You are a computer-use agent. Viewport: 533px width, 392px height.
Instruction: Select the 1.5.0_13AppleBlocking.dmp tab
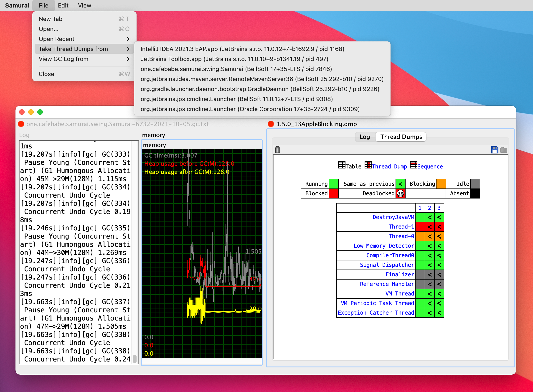click(x=316, y=124)
